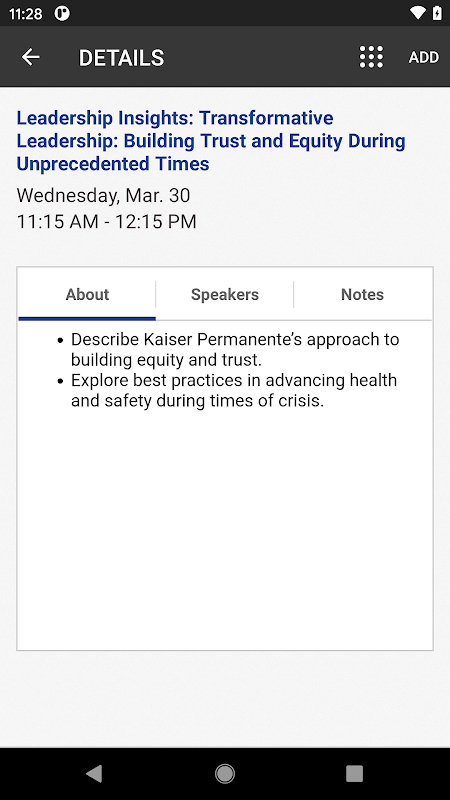Switch to the Speakers tab

click(x=224, y=294)
